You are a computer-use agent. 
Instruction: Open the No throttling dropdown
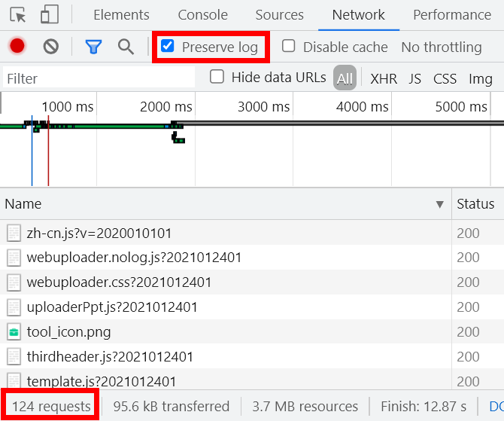[x=441, y=47]
